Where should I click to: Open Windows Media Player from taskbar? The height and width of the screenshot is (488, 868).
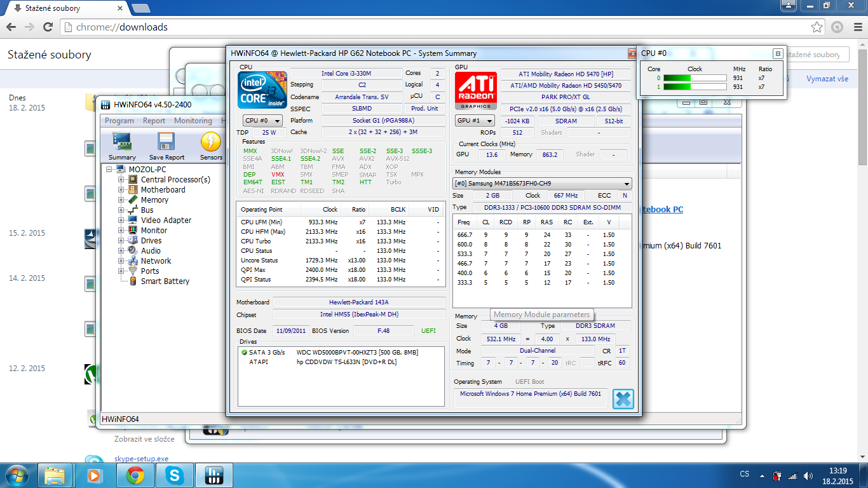[95, 475]
